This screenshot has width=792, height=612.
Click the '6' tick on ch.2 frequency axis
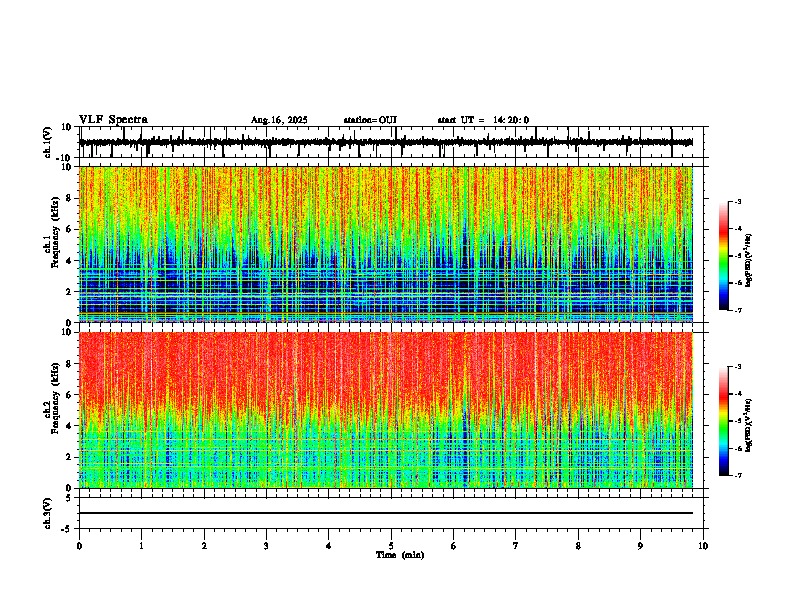[69, 395]
